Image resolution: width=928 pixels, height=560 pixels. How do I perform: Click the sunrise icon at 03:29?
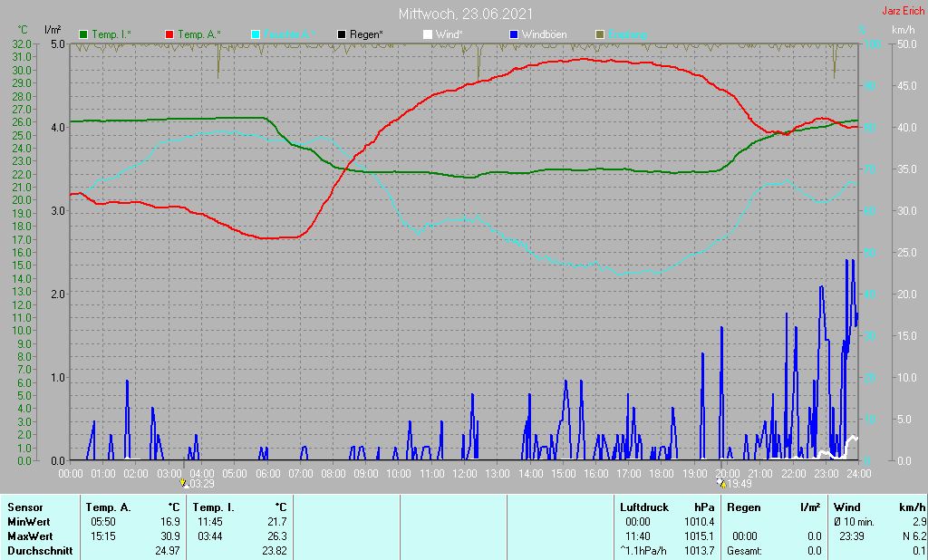[183, 484]
